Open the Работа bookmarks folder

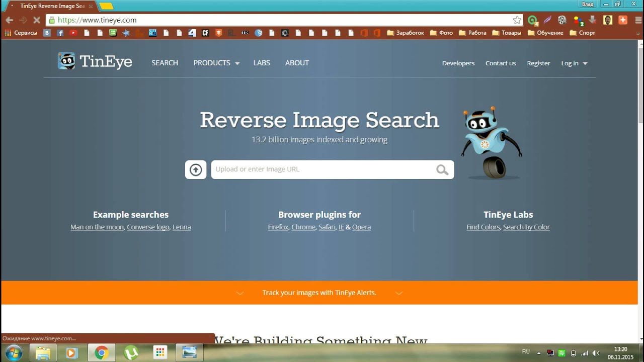click(x=472, y=33)
